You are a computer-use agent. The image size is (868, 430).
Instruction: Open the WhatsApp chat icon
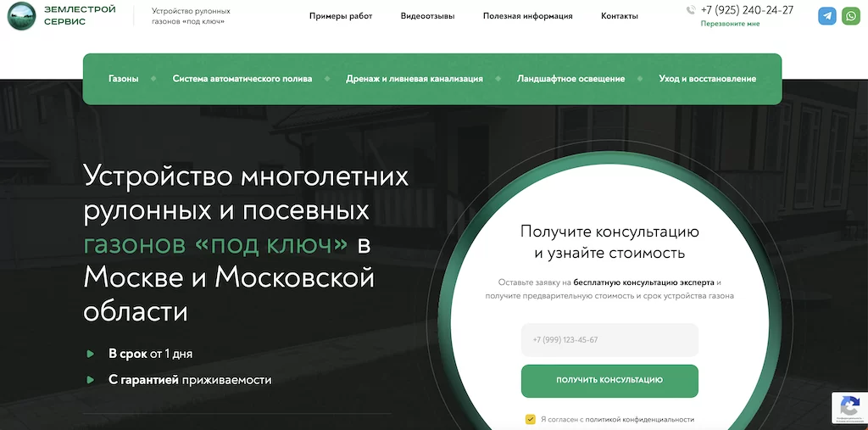coord(850,16)
